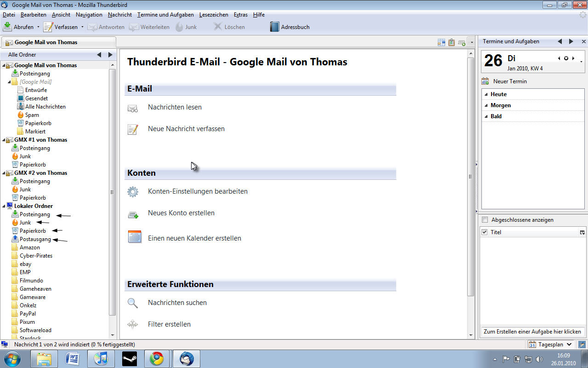Screen dimensions: 588x368
Task: Select Postausgang in Lokaler Ordner
Action: pos(35,239)
